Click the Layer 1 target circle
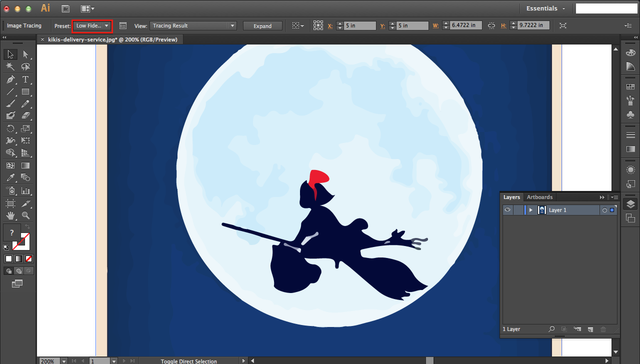Screen dimensions: 640x364 604,210
